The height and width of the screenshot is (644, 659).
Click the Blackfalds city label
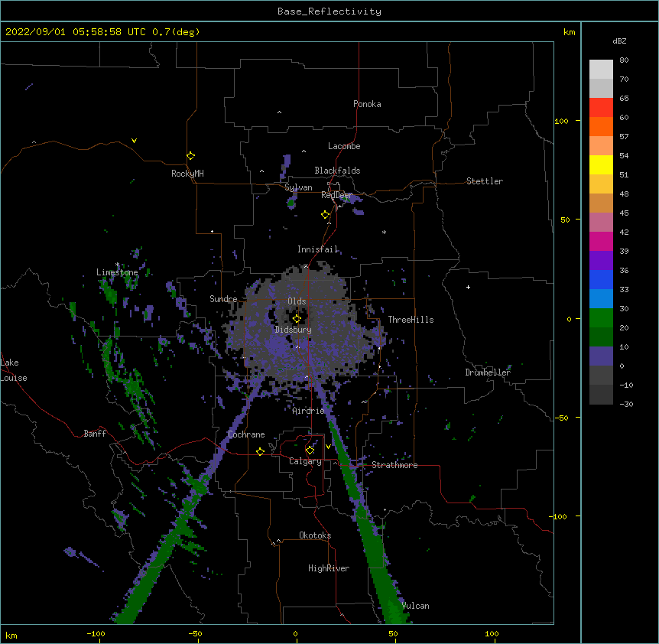(337, 171)
